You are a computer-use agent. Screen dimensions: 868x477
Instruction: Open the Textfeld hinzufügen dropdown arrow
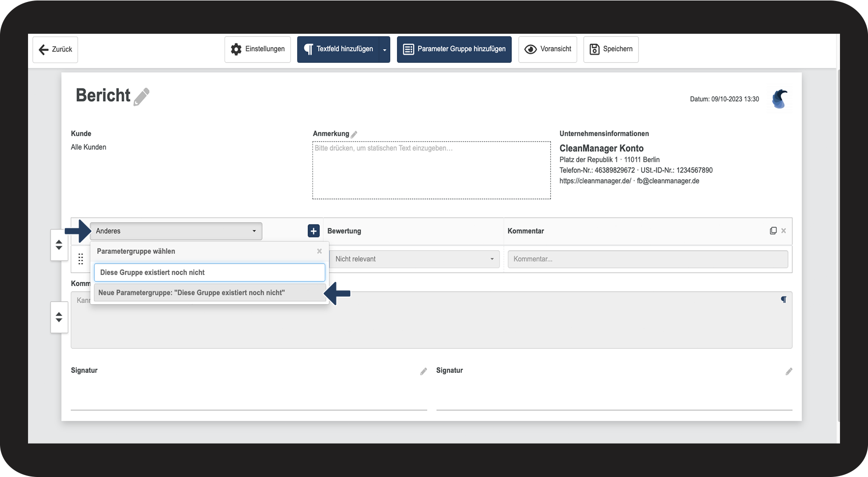click(x=385, y=50)
